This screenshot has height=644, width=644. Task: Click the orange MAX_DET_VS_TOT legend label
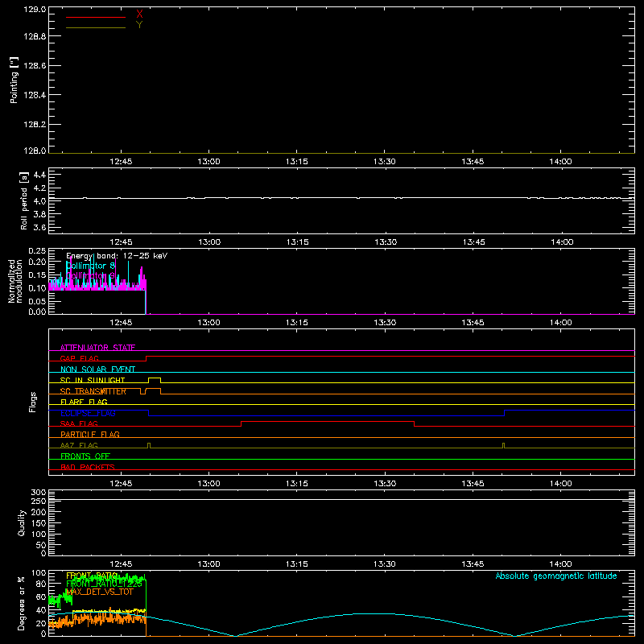click(x=99, y=592)
